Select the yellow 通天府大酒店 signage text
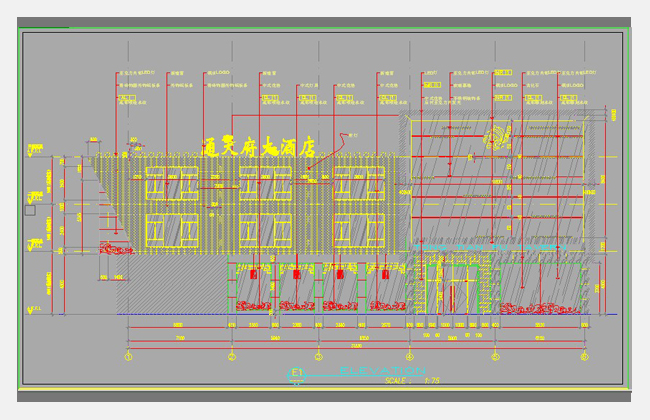 point(259,146)
